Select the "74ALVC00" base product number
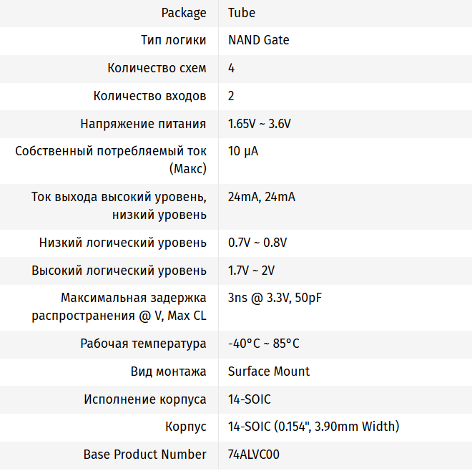 254,455
